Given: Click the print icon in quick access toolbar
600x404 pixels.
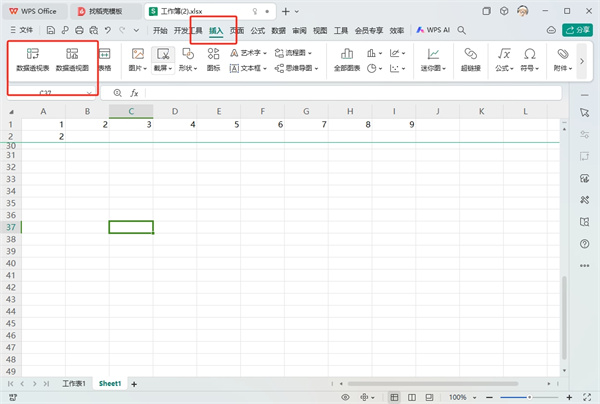Looking at the screenshot, I should pyautogui.click(x=79, y=30).
